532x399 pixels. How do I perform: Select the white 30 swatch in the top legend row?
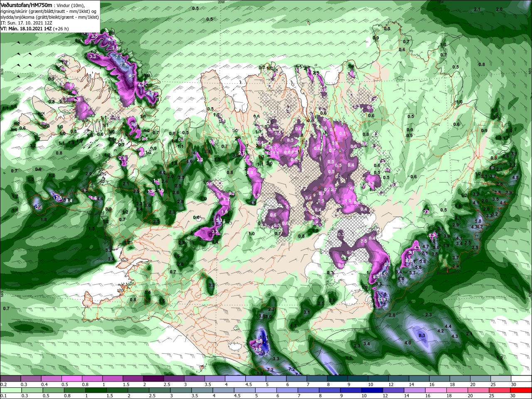pyautogui.click(x=522, y=379)
